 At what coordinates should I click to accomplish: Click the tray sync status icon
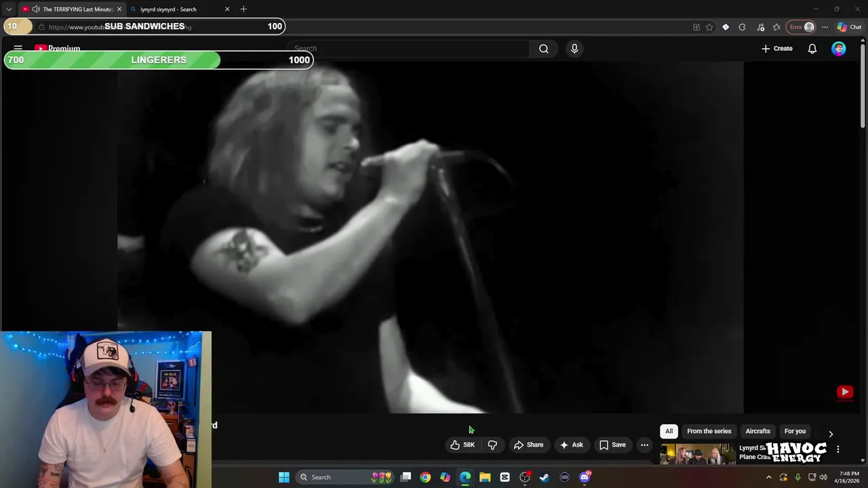click(783, 477)
